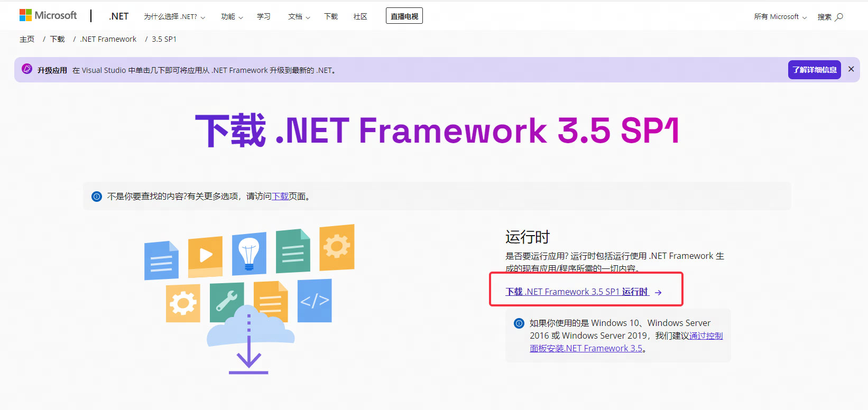Click 下载 .NET Framework 3.5 SP1 运行时 link
868x410 pixels.
tap(577, 292)
